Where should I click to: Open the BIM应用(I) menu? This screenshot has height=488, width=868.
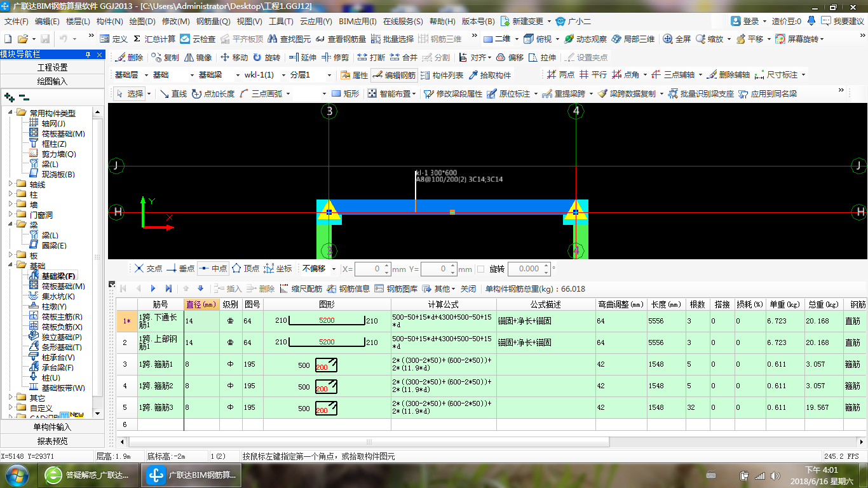tap(358, 21)
